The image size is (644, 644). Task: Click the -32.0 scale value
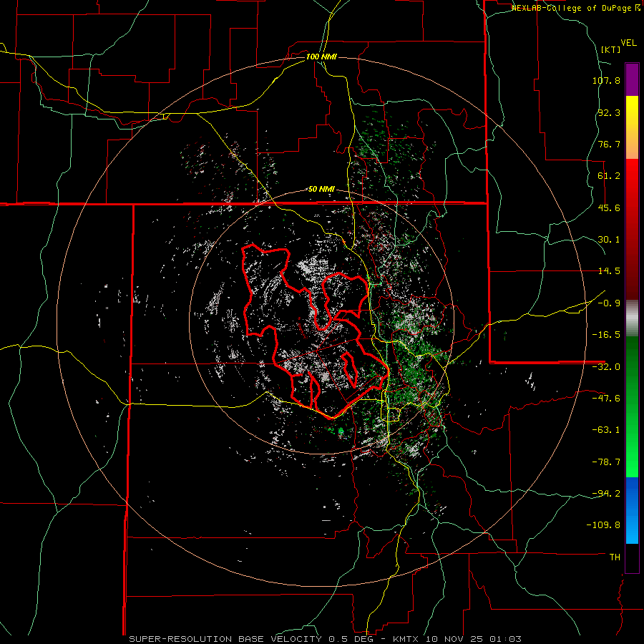(x=606, y=367)
